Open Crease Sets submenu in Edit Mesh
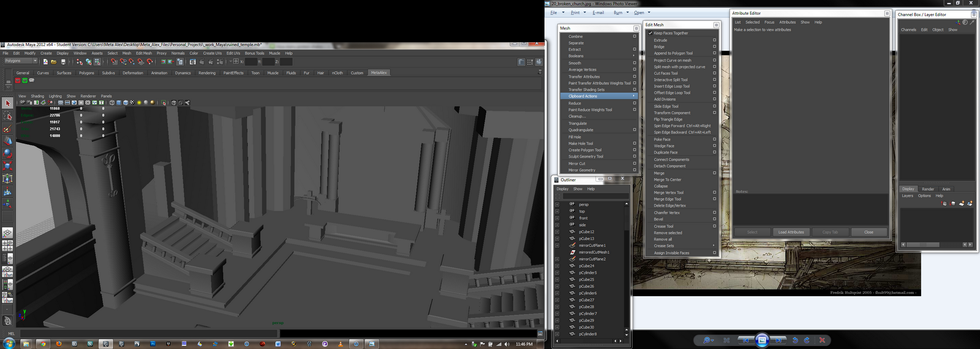 pos(682,245)
